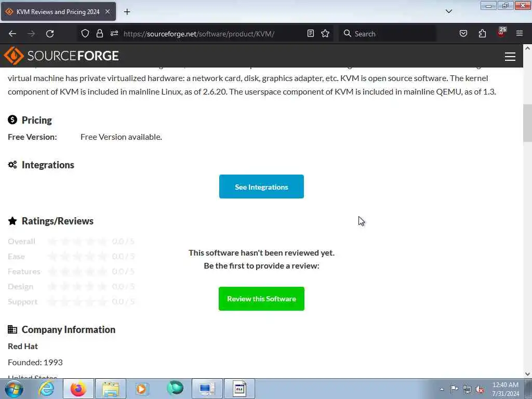This screenshot has height=399, width=532.
Task: Launch Internet Explorer from taskbar
Action: point(46,389)
